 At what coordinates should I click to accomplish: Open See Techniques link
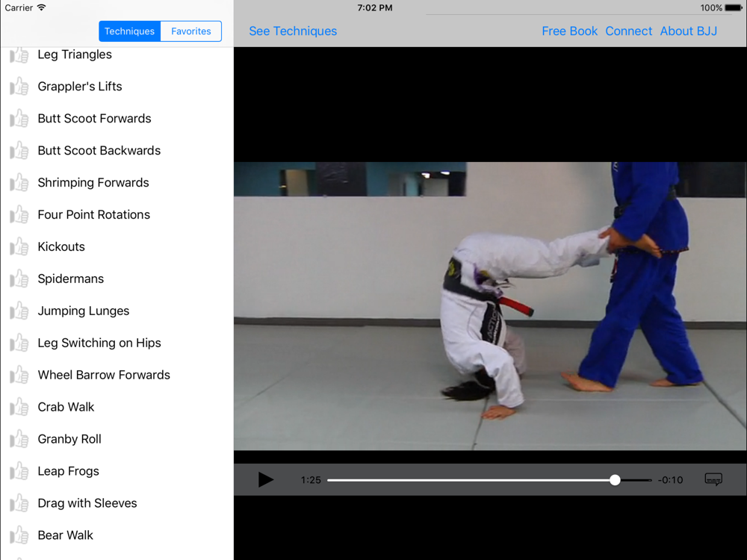293,31
